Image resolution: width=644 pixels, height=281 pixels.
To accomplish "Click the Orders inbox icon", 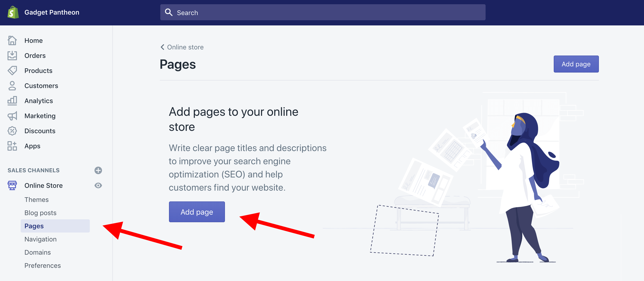I will pos(12,56).
